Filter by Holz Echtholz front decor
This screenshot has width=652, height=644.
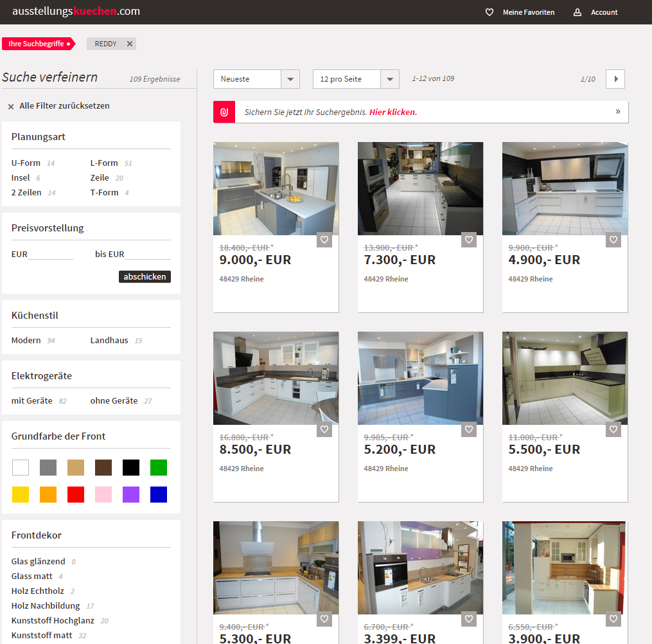tap(37, 591)
